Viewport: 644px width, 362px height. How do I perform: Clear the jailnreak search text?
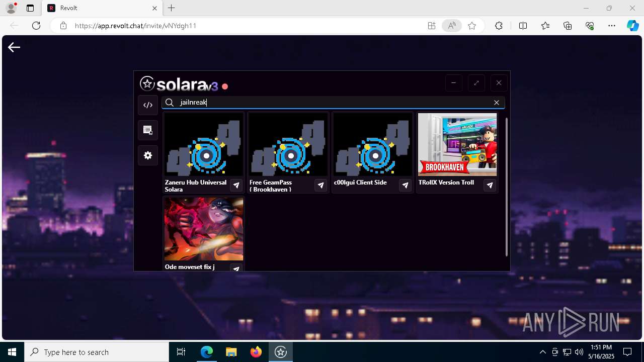497,103
